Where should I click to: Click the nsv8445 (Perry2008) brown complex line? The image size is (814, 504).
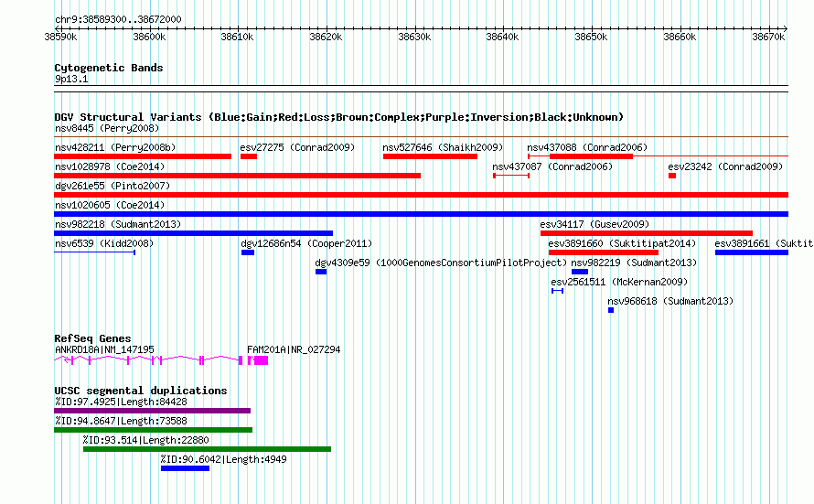(x=421, y=137)
